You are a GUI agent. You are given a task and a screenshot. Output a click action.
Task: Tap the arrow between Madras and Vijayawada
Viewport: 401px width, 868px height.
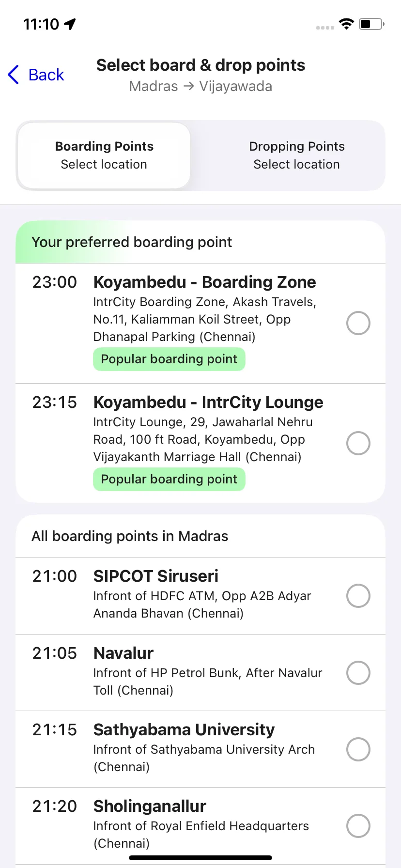click(189, 86)
